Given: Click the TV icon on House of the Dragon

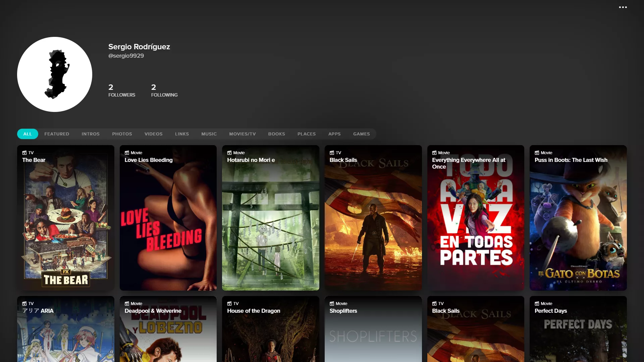Looking at the screenshot, I should tap(230, 303).
